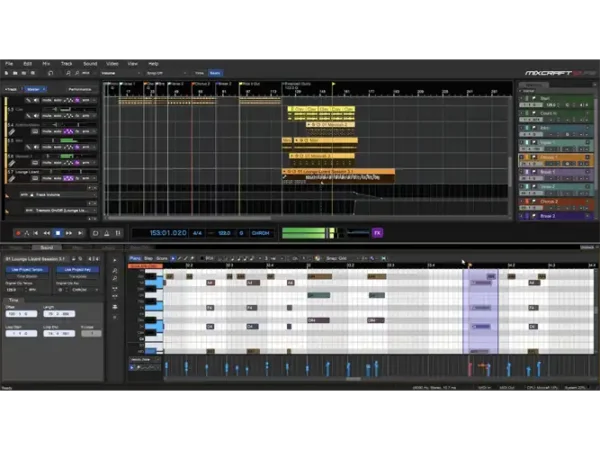The height and width of the screenshot is (450, 600).
Task: Toggle the fx button on track 5.6
Action: coord(77,163)
